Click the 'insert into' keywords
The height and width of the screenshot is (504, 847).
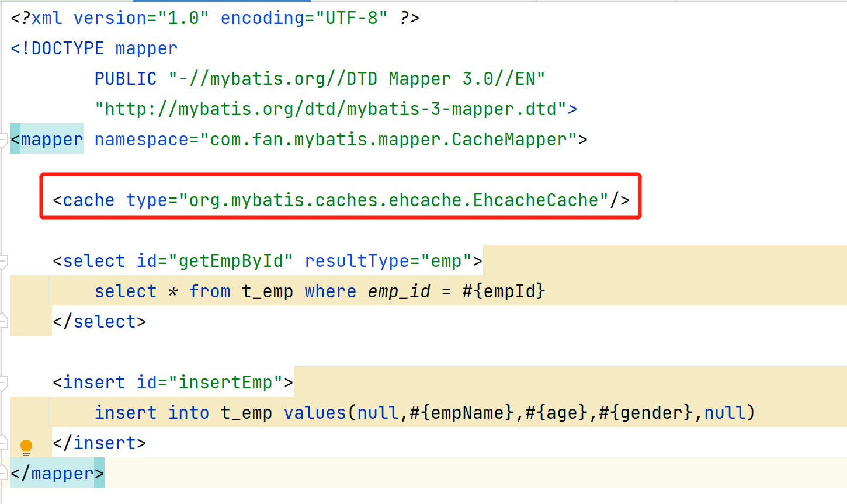[x=152, y=413]
